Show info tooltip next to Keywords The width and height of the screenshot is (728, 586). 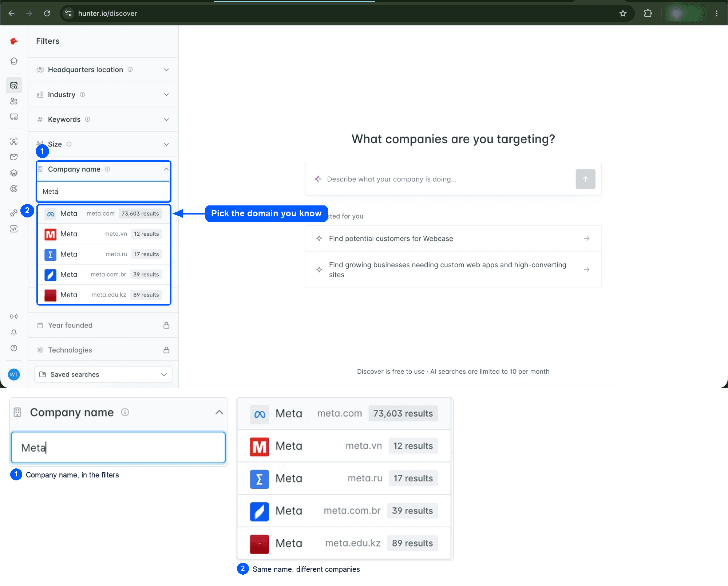click(87, 119)
